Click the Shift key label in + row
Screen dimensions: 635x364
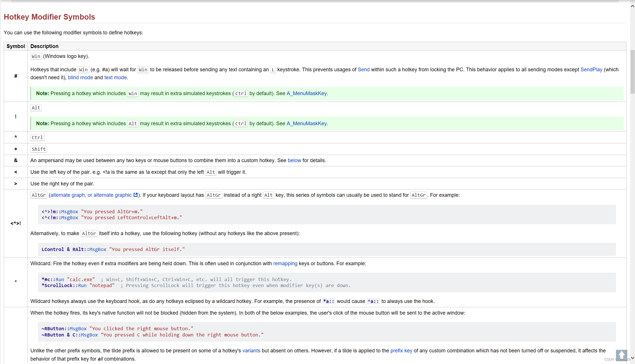tap(39, 149)
